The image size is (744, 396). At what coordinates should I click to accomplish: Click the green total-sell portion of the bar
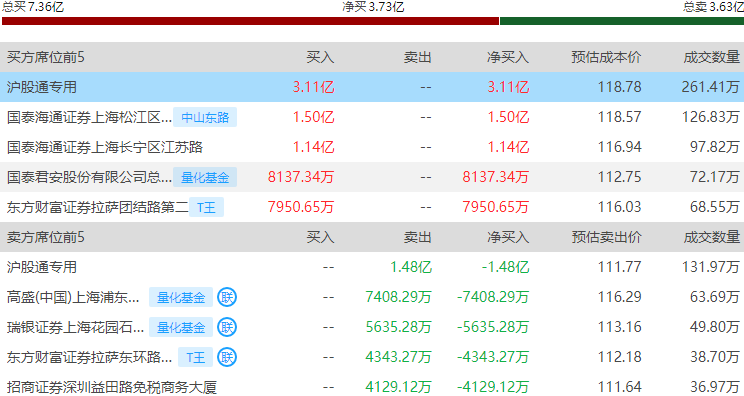click(x=622, y=21)
